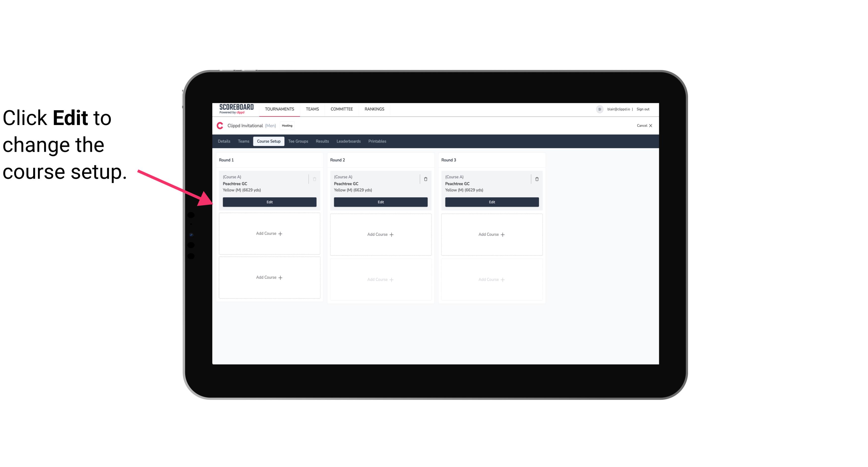Screen dimensions: 868x467
Task: Click the delete icon on Round 2 course
Action: pyautogui.click(x=425, y=179)
